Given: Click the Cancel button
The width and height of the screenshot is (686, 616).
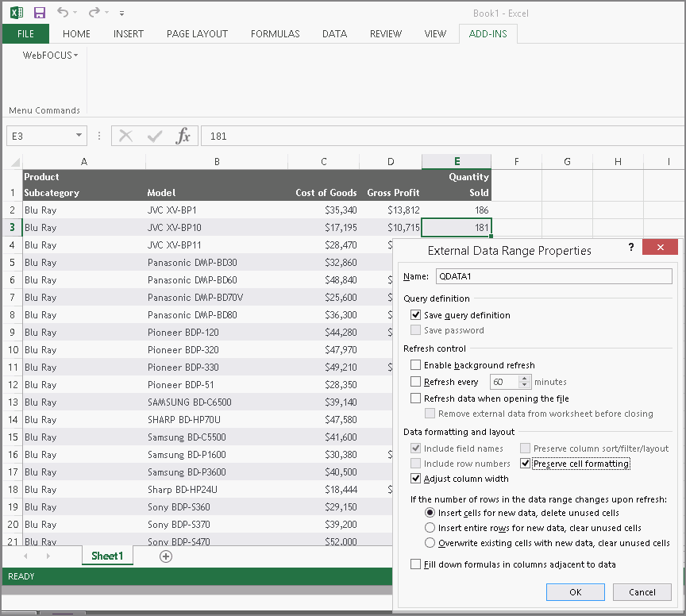Looking at the screenshot, I should pyautogui.click(x=642, y=592).
